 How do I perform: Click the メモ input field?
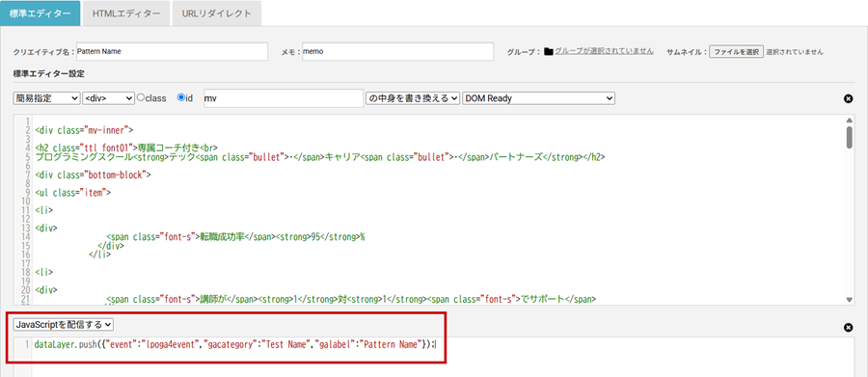(397, 51)
